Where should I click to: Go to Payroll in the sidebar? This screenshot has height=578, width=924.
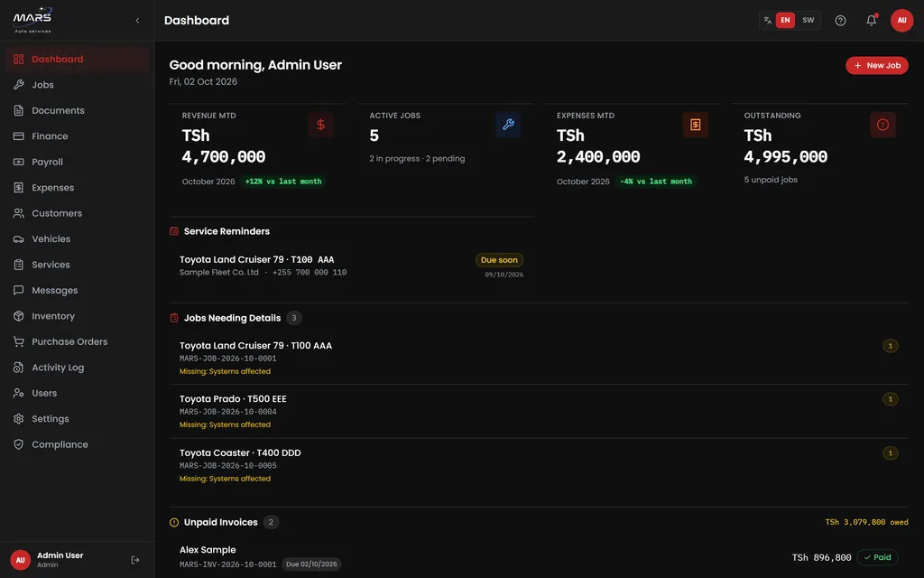click(78, 162)
